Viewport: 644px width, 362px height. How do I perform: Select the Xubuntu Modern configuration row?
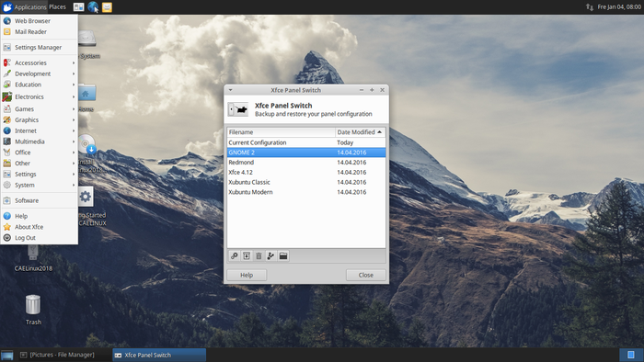click(x=306, y=192)
